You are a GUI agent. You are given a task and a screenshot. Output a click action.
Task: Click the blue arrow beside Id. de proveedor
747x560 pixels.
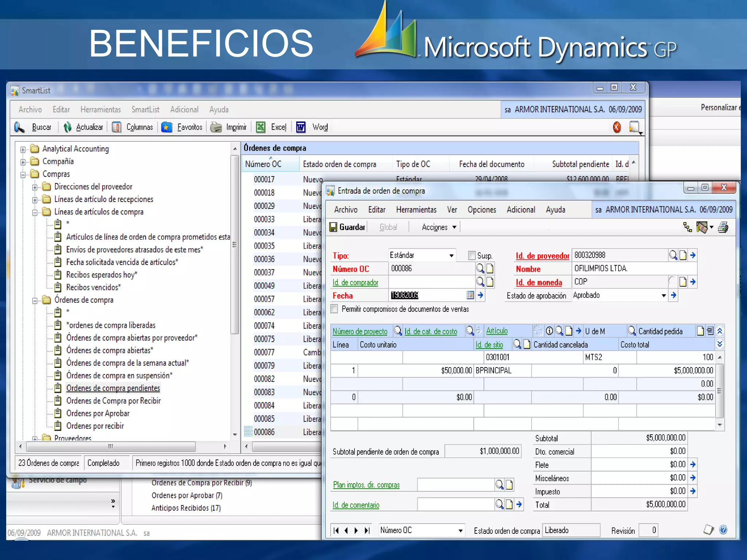click(693, 255)
